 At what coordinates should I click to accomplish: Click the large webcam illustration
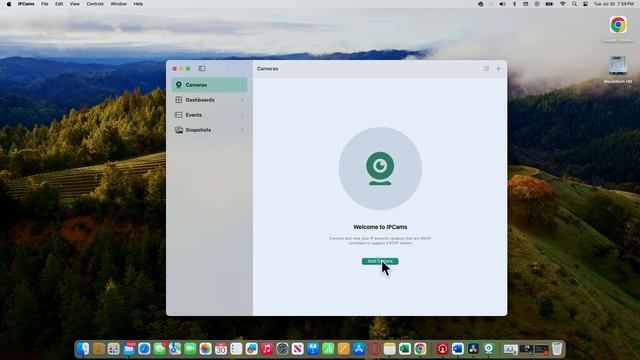pos(380,169)
